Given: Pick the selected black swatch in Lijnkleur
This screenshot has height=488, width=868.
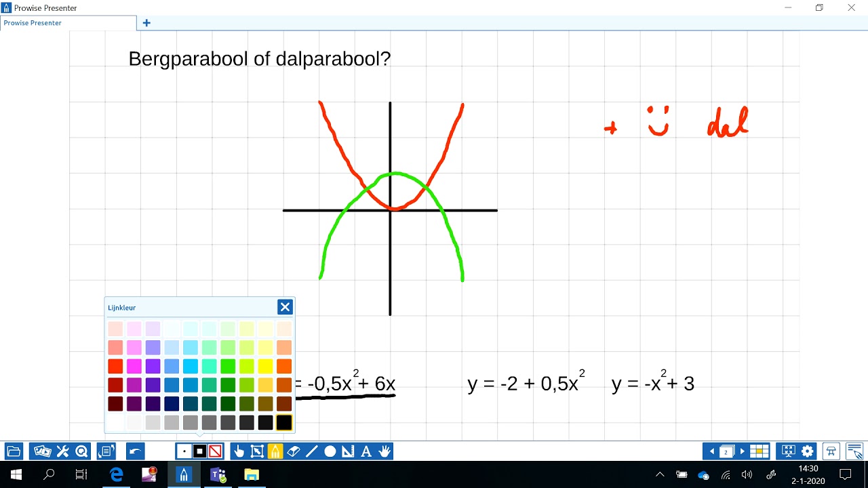Looking at the screenshot, I should click(x=284, y=422).
